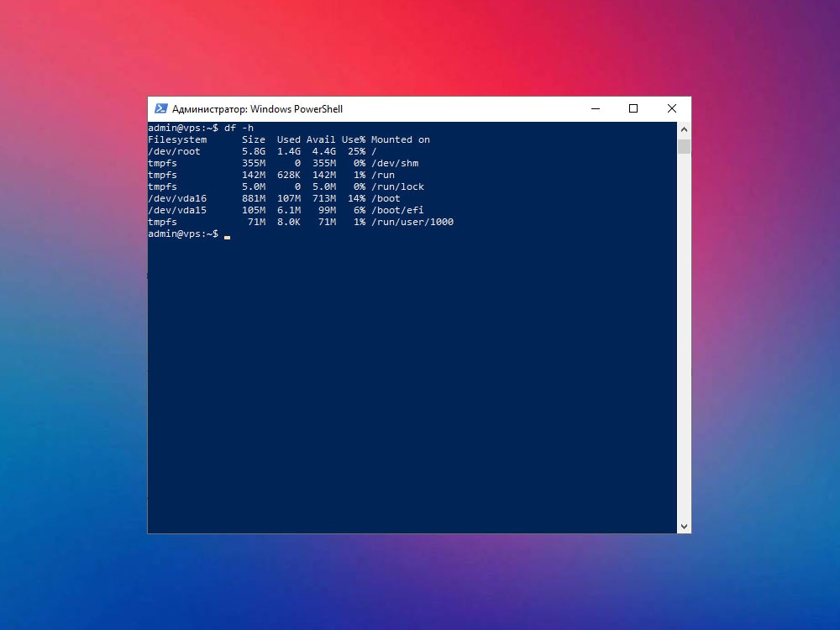
Task: Click the 'df -h' command text
Action: pyautogui.click(x=239, y=128)
